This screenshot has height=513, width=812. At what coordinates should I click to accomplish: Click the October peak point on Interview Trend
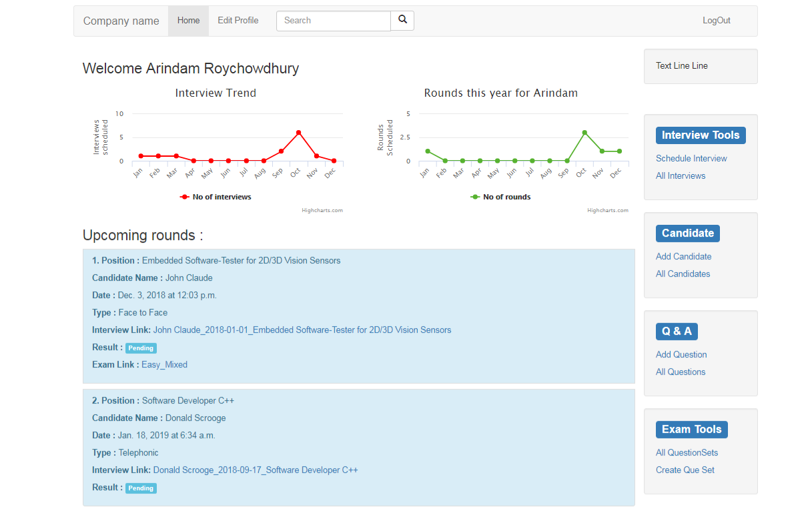point(299,133)
